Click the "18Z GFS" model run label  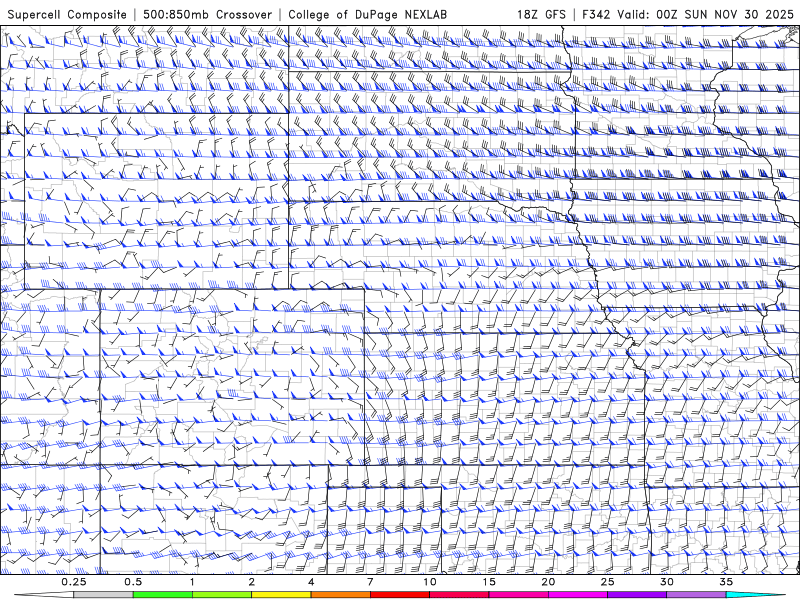click(x=541, y=14)
